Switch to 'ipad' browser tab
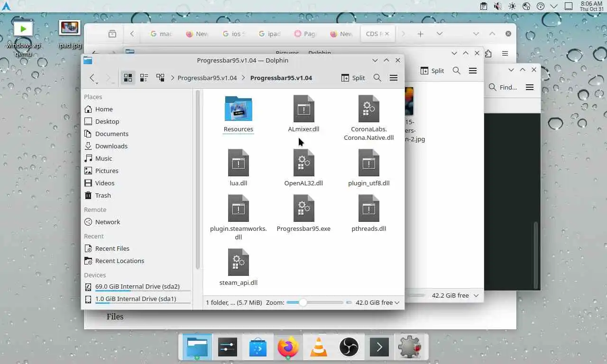Screen dimensions: 607x364 click(269, 34)
